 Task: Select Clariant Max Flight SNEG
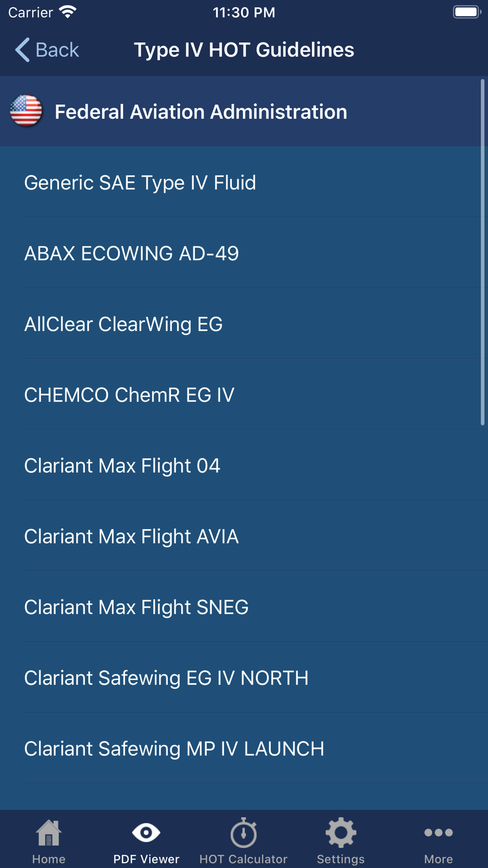tap(137, 607)
